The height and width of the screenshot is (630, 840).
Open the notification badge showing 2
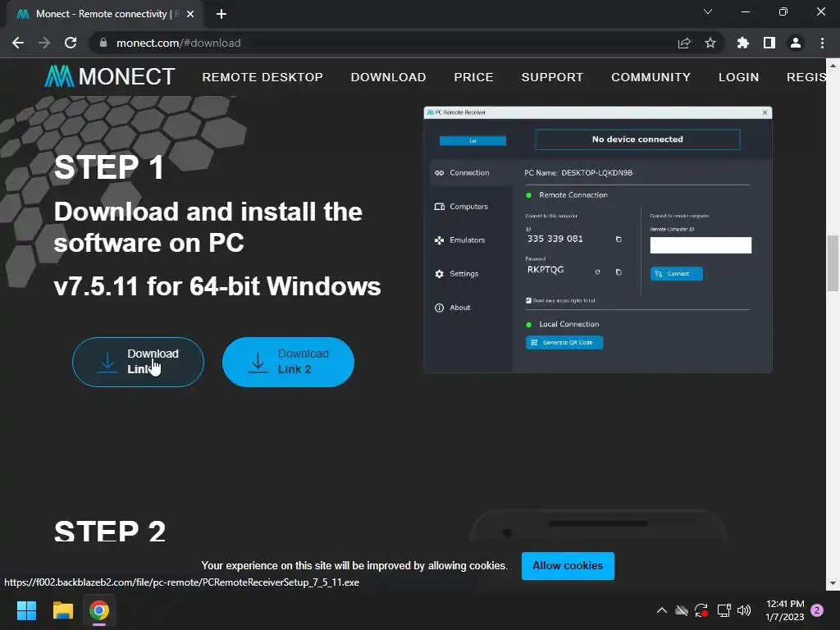(x=817, y=610)
